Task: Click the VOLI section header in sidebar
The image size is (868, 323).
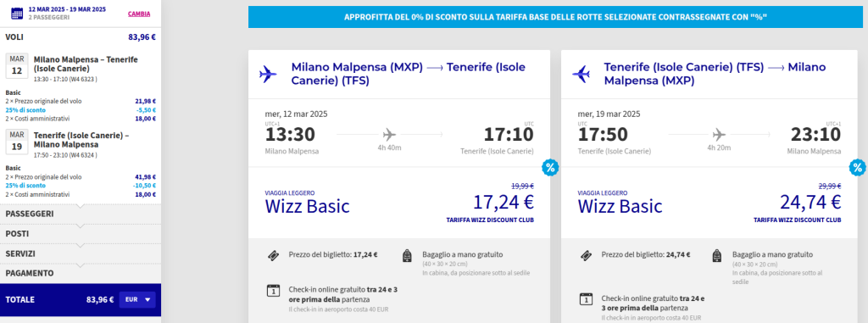Action: [x=81, y=37]
